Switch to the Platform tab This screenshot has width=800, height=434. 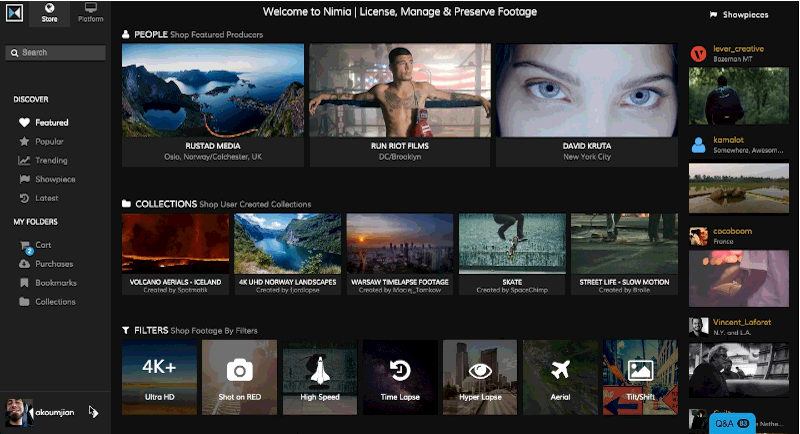91,13
